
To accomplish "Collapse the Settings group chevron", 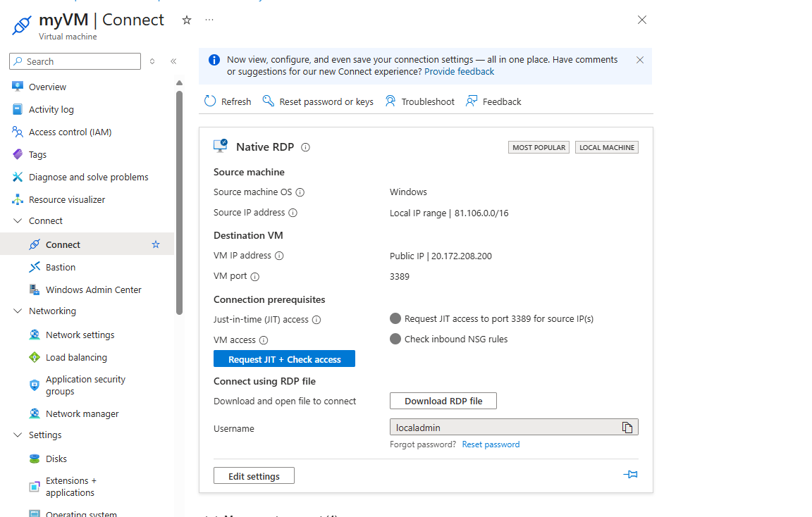I will tap(18, 435).
